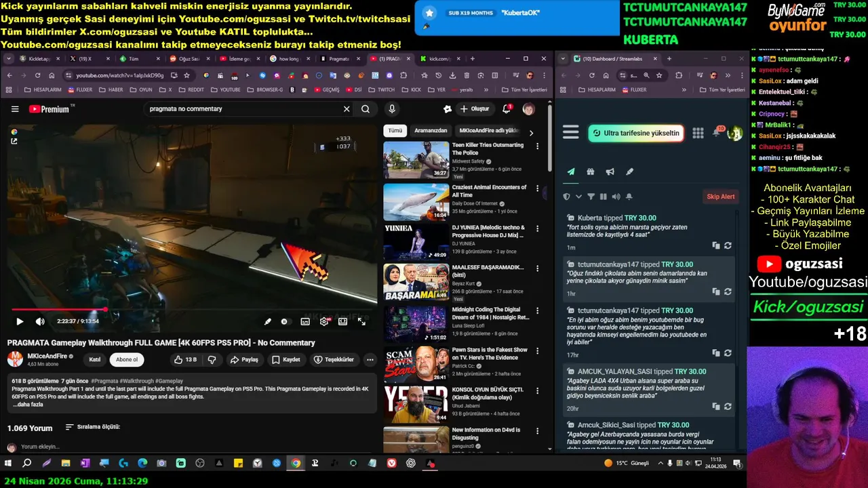Click Ultra tarifesine yükseltin button
The image size is (868, 488).
[636, 133]
